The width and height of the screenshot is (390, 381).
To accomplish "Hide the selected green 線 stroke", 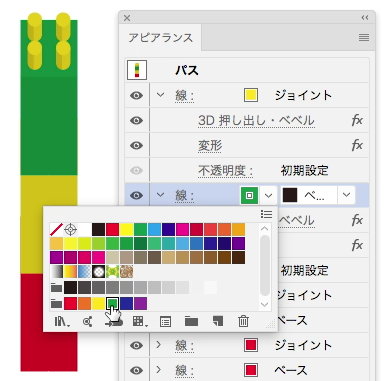I will click(136, 196).
